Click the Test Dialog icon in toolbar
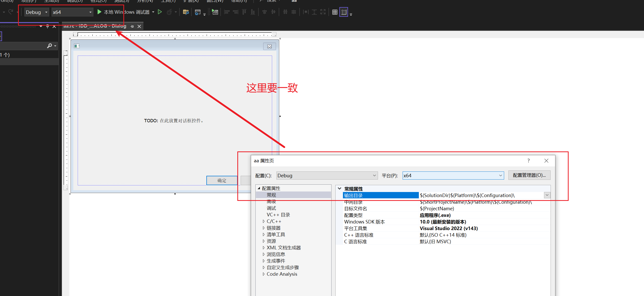Viewport: 644px width, 296px height. coord(215,12)
